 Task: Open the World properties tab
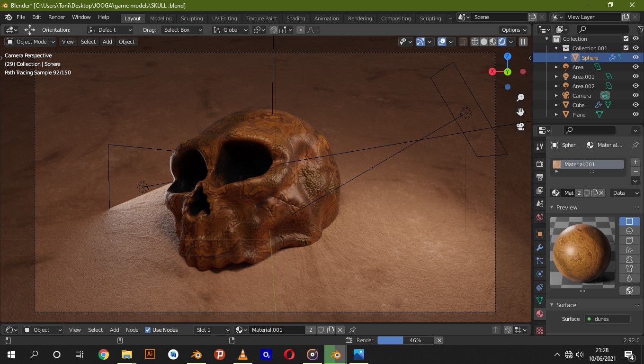point(539,217)
